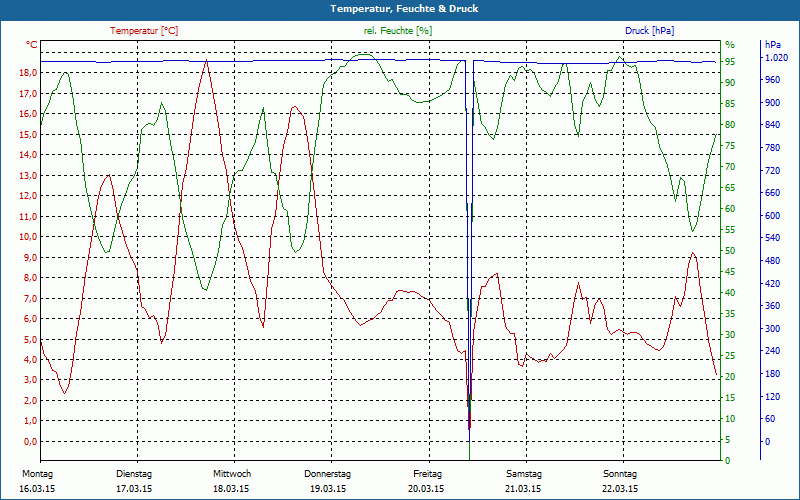Click '540' on the blue pressure axis
Viewport: 800px width, 500px height.
tap(772, 238)
